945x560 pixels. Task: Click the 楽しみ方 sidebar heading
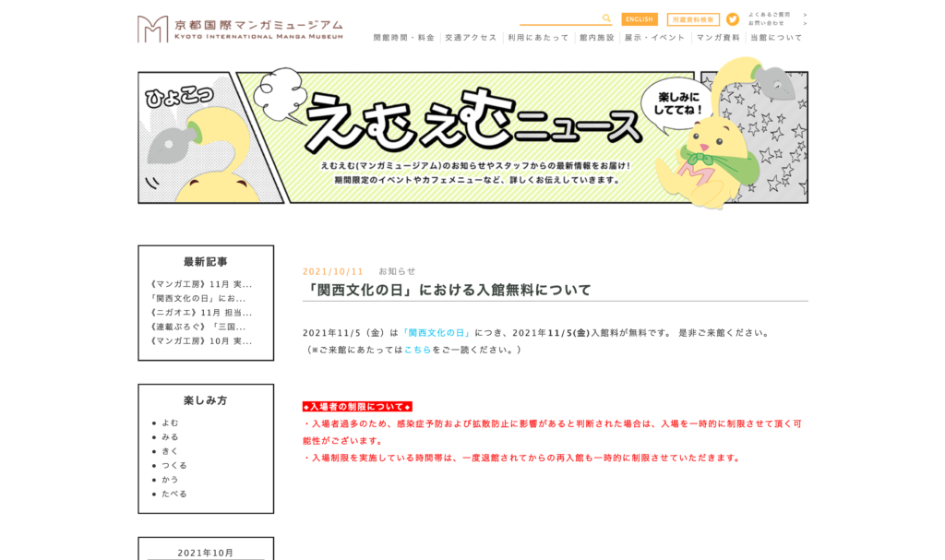206,400
